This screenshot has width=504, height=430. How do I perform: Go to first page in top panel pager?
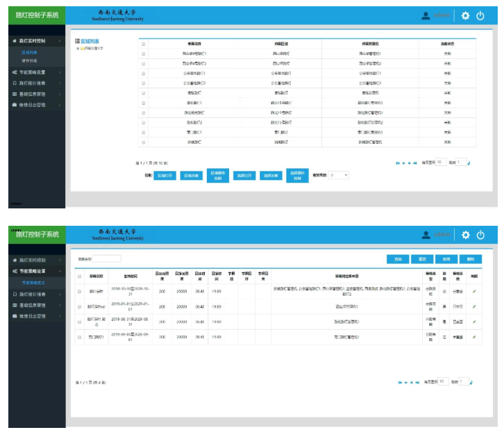coord(398,163)
